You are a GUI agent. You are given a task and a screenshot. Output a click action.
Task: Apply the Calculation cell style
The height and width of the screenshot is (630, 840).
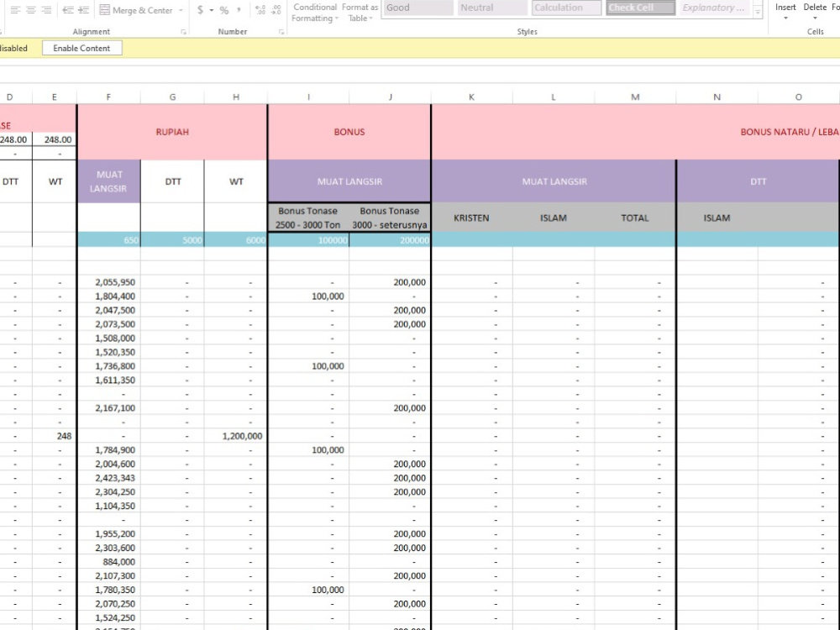tap(567, 8)
